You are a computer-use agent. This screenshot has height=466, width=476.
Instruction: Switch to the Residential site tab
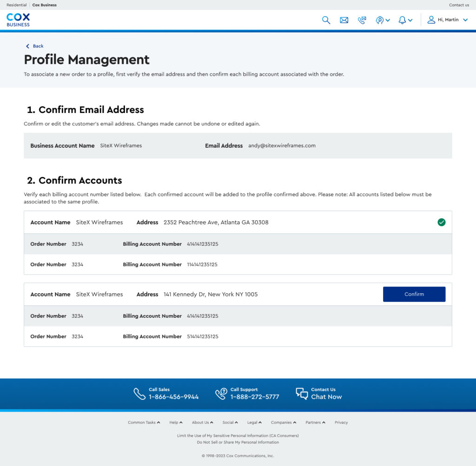click(16, 5)
